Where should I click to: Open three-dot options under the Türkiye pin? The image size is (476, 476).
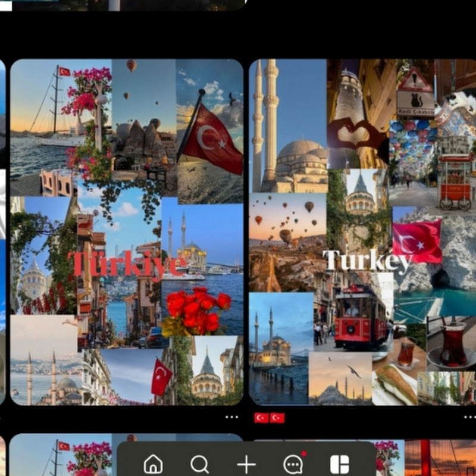pyautogui.click(x=232, y=417)
